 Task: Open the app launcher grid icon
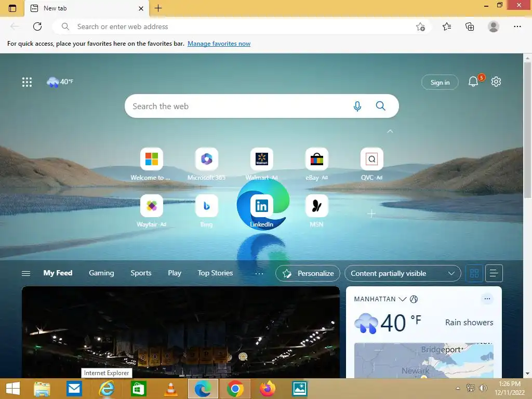tap(27, 82)
